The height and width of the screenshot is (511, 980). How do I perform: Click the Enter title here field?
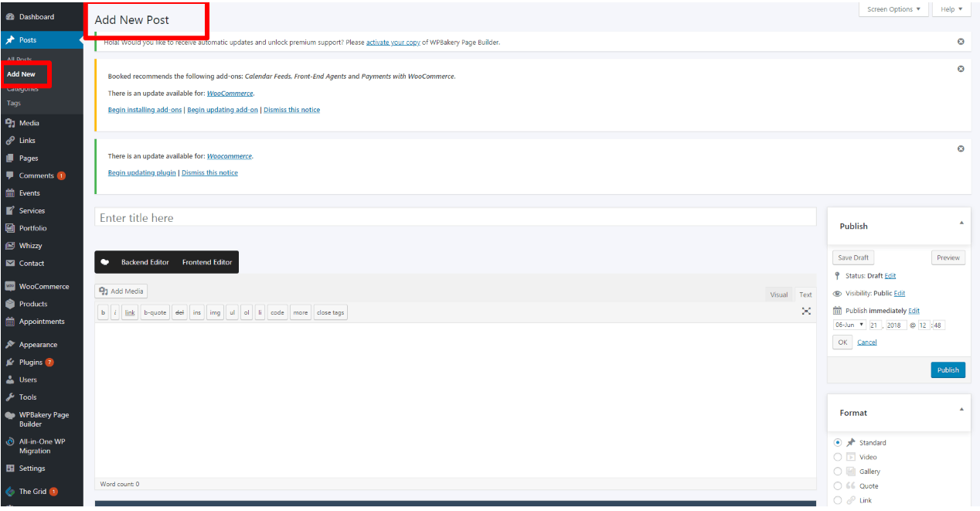455,218
